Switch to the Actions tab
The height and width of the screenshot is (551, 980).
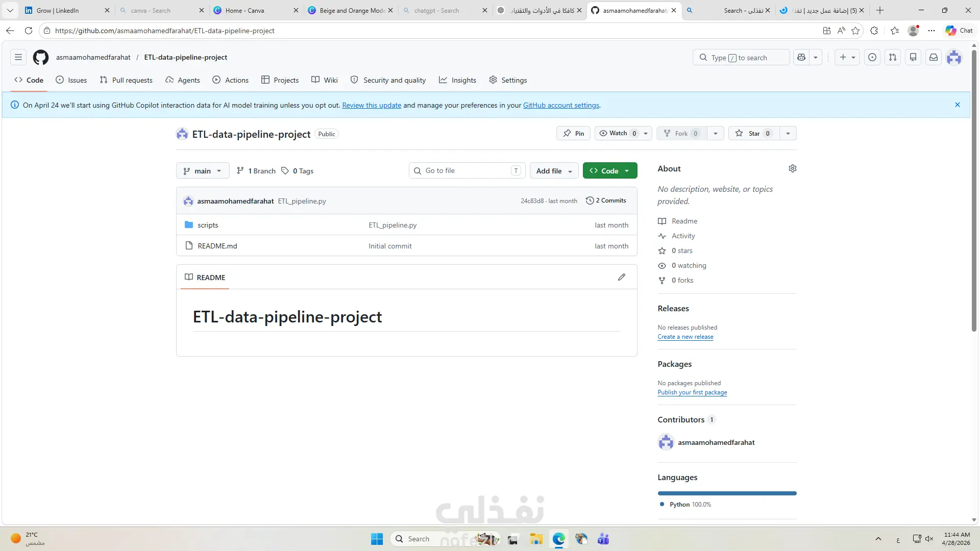[231, 80]
